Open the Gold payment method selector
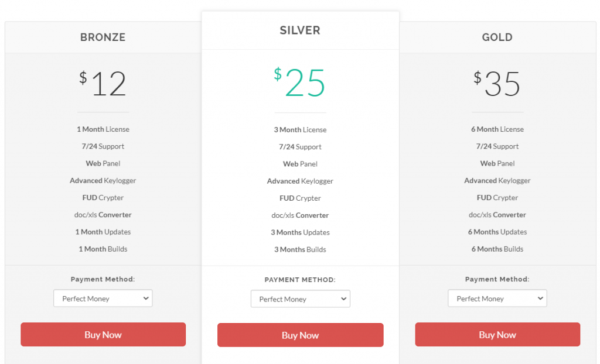Image resolution: width=600 pixels, height=364 pixels. coord(497,298)
